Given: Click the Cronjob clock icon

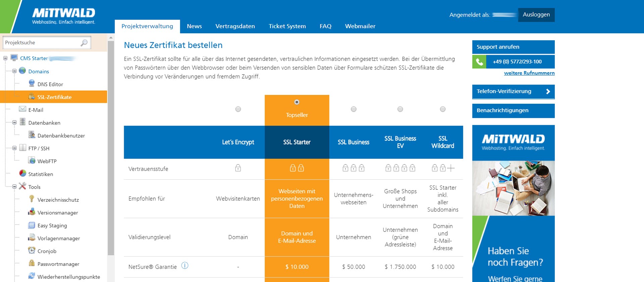Looking at the screenshot, I should [32, 250].
